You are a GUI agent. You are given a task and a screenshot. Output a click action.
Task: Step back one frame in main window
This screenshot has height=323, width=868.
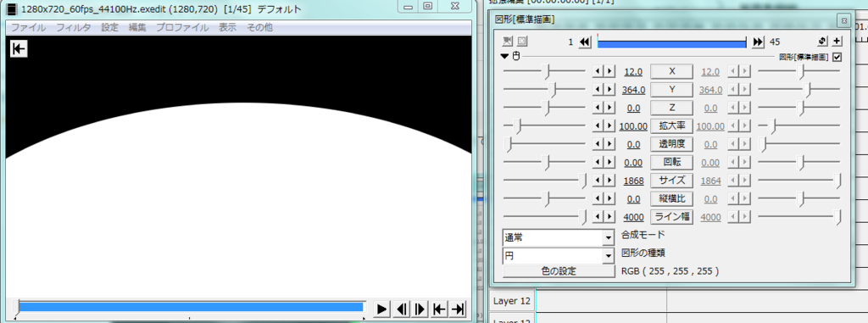pos(401,309)
